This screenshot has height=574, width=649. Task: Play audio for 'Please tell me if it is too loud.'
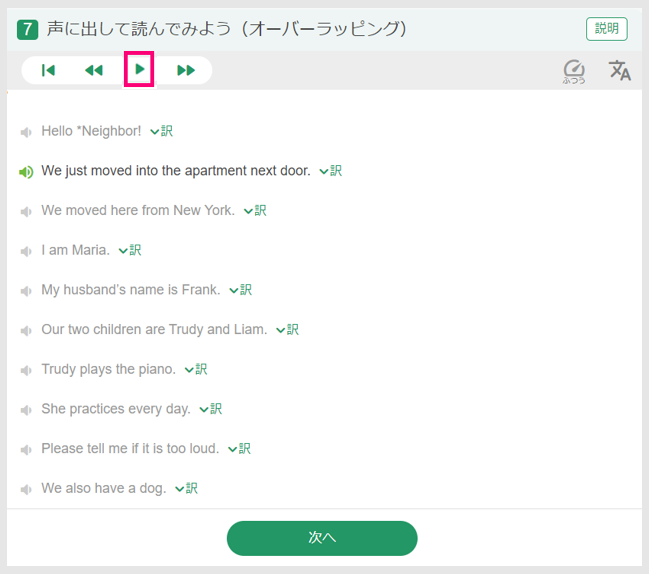click(x=26, y=450)
